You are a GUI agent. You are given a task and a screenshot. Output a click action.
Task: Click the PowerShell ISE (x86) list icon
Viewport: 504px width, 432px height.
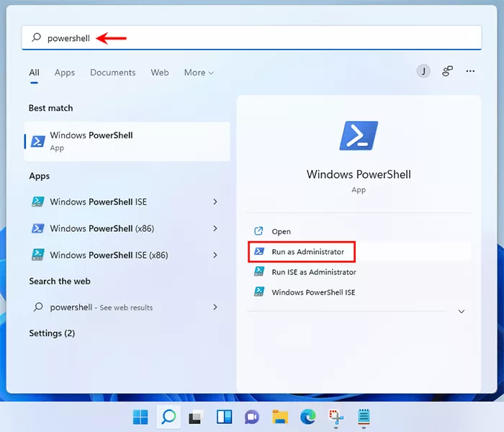[38, 255]
